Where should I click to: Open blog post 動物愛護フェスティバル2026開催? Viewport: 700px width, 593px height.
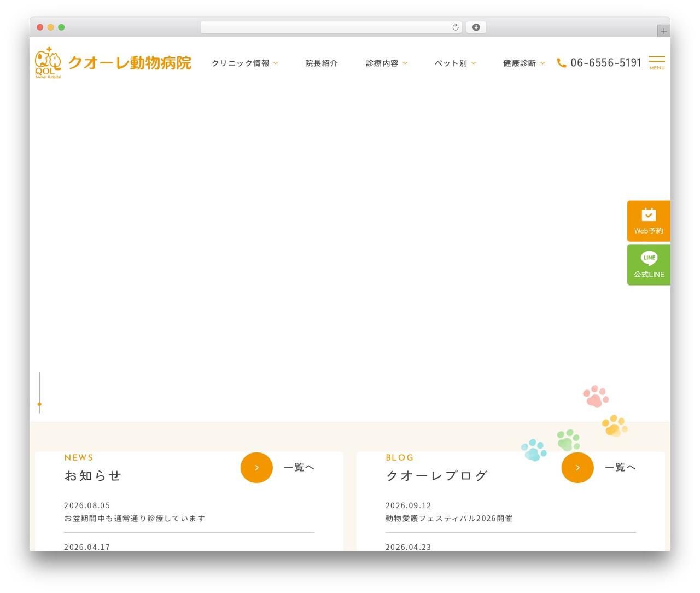click(x=449, y=519)
